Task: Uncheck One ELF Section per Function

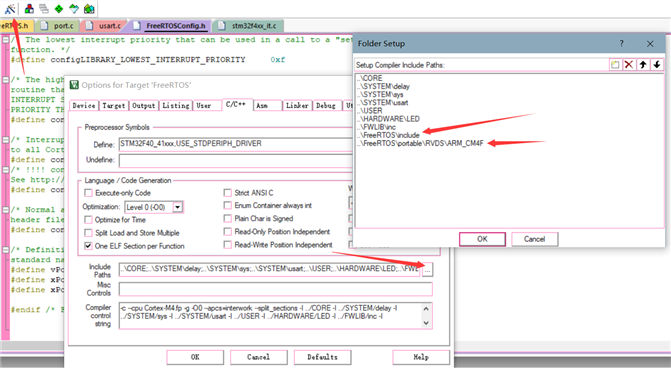Action: pos(88,246)
